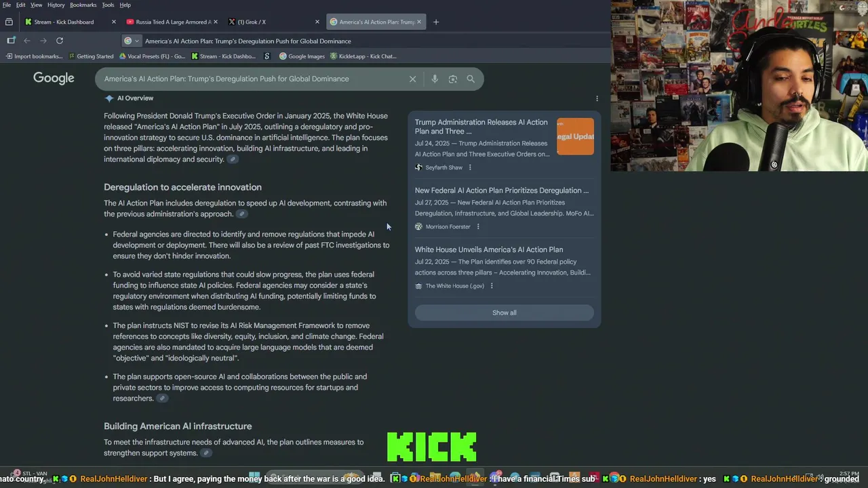Open source link after the previous administration's approach
The width and height of the screenshot is (868, 488).
click(241, 214)
